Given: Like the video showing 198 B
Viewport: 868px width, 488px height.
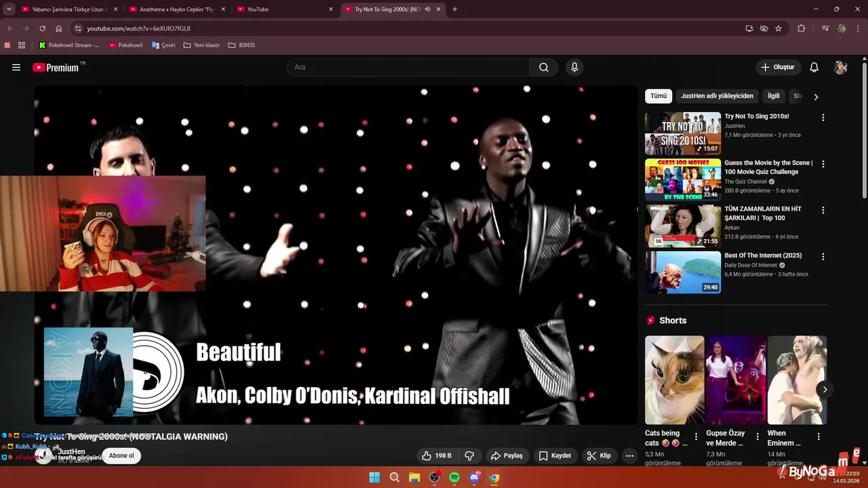Looking at the screenshot, I should coord(436,455).
